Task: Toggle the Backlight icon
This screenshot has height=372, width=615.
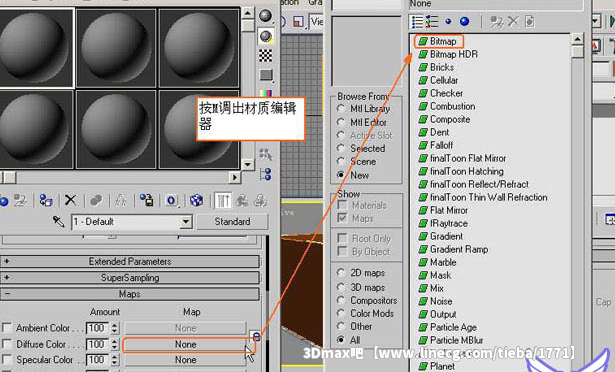Action: click(266, 36)
